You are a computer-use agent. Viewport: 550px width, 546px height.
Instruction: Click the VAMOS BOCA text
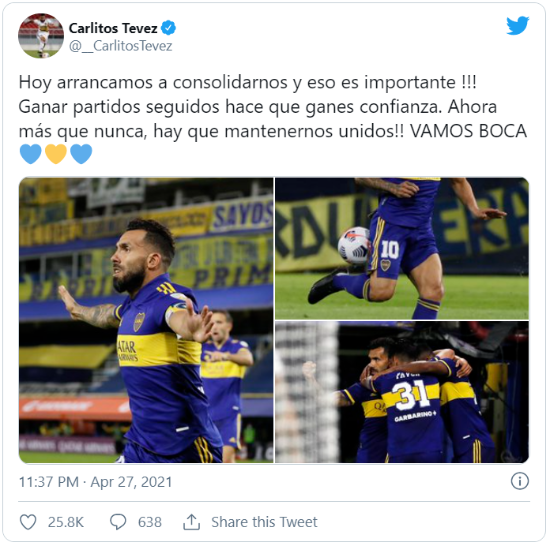[468, 131]
